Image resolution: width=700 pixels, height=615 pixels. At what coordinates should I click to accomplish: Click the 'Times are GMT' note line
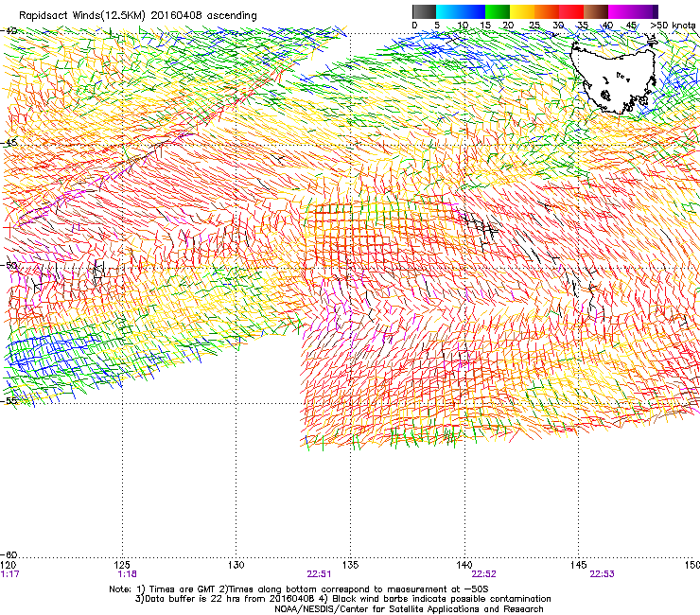pyautogui.click(x=299, y=589)
